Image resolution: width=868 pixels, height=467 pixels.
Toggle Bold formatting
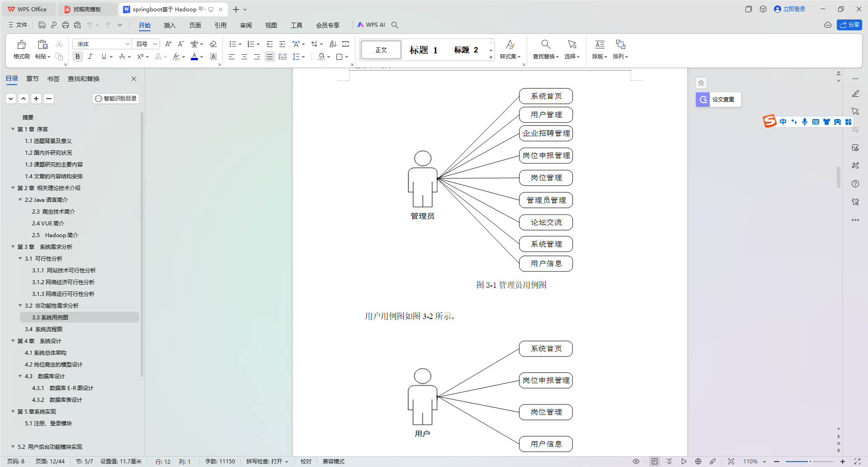(78, 57)
